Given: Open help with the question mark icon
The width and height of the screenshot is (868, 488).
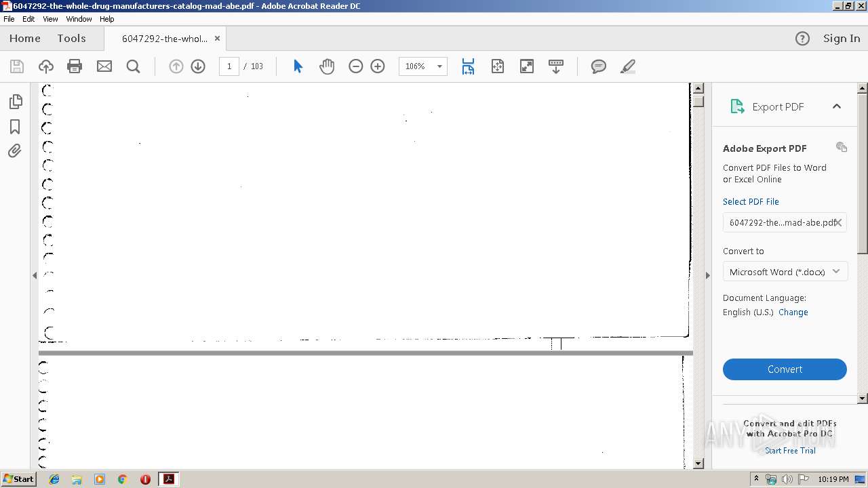Looking at the screenshot, I should click(802, 39).
